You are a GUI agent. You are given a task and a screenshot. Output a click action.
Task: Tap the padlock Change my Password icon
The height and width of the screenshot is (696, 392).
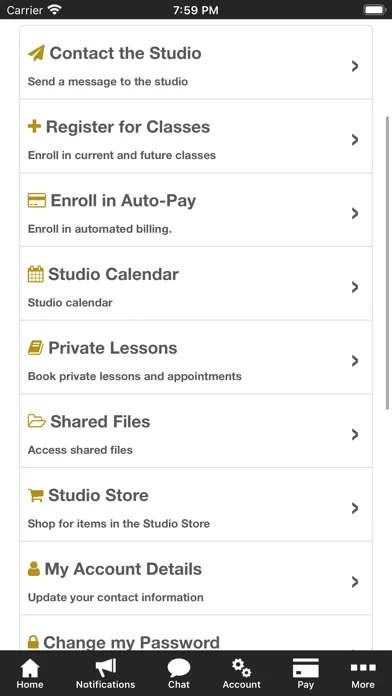tap(33, 642)
